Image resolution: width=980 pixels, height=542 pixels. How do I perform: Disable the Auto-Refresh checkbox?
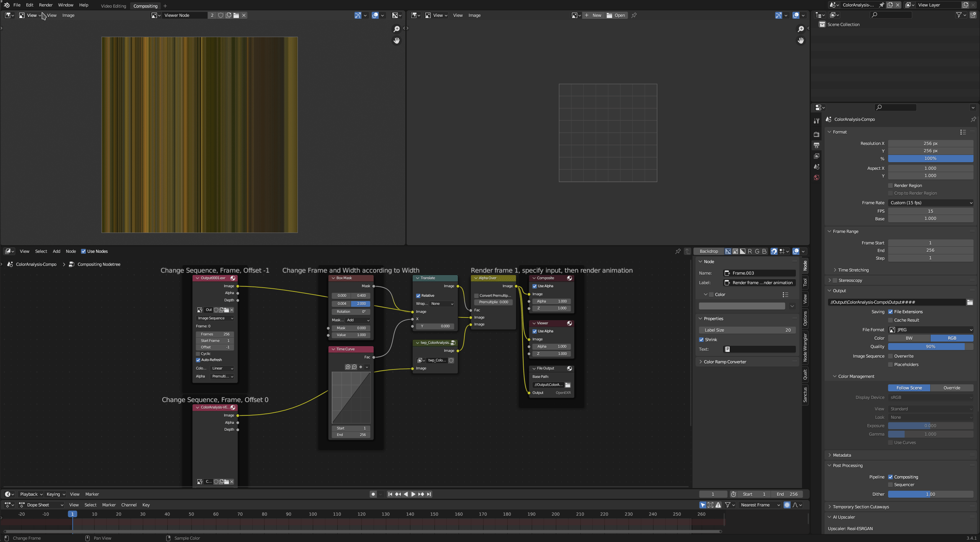(198, 360)
